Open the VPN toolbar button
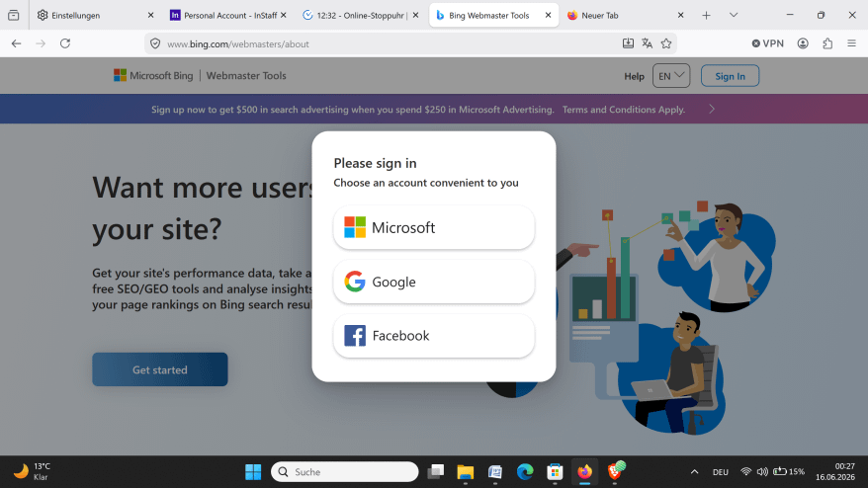 point(768,43)
